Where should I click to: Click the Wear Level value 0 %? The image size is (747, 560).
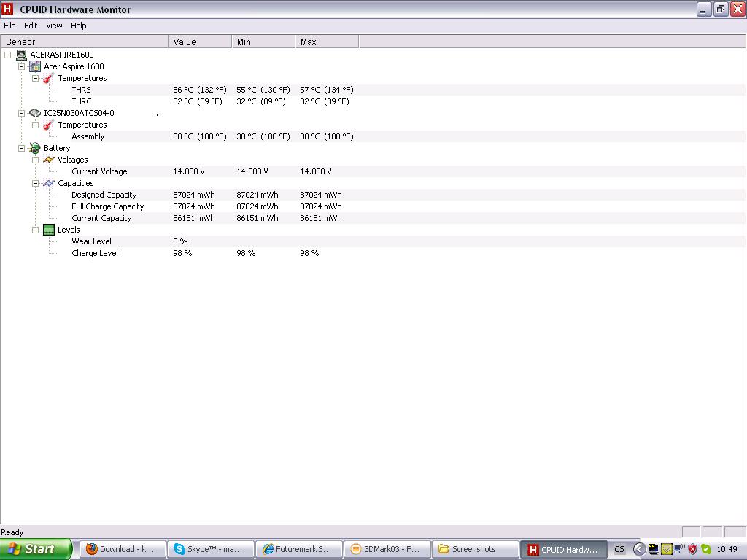click(180, 241)
